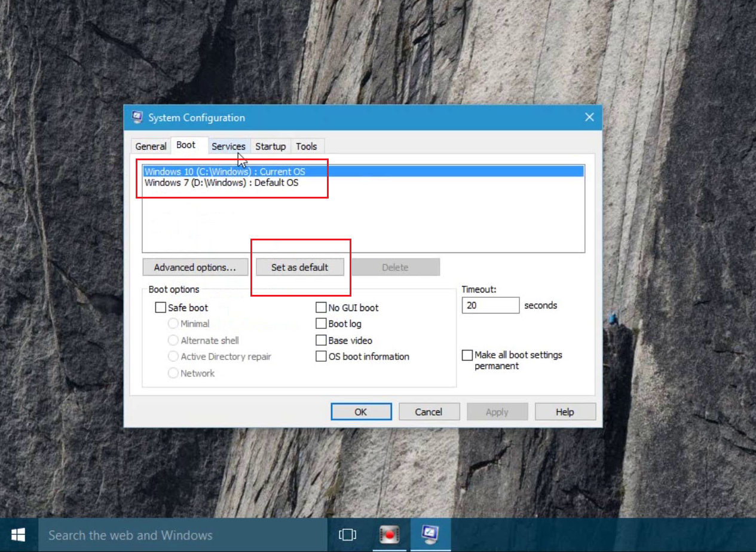Choose Alternate shell radio option
The height and width of the screenshot is (552, 756).
(x=173, y=340)
